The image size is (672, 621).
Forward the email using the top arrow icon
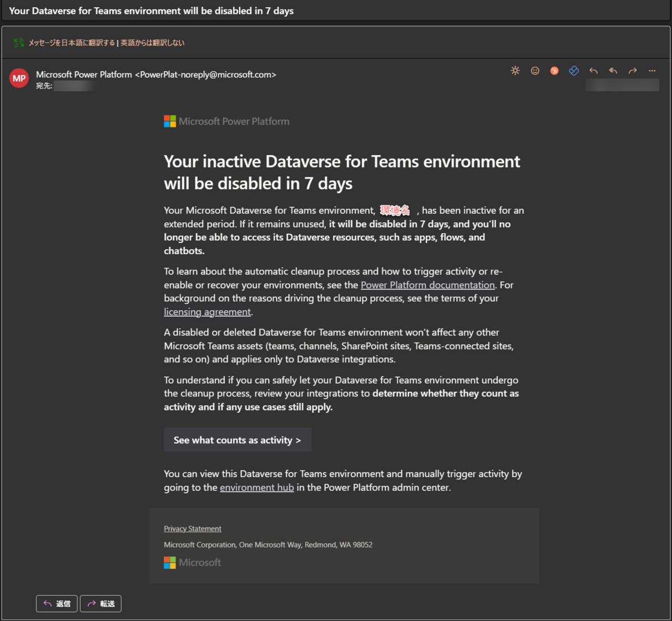tap(633, 71)
